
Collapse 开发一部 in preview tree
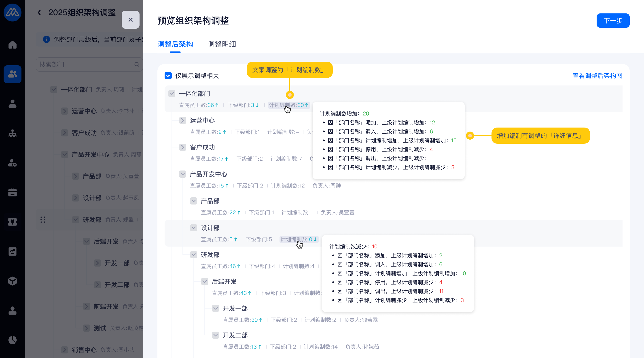click(216, 308)
